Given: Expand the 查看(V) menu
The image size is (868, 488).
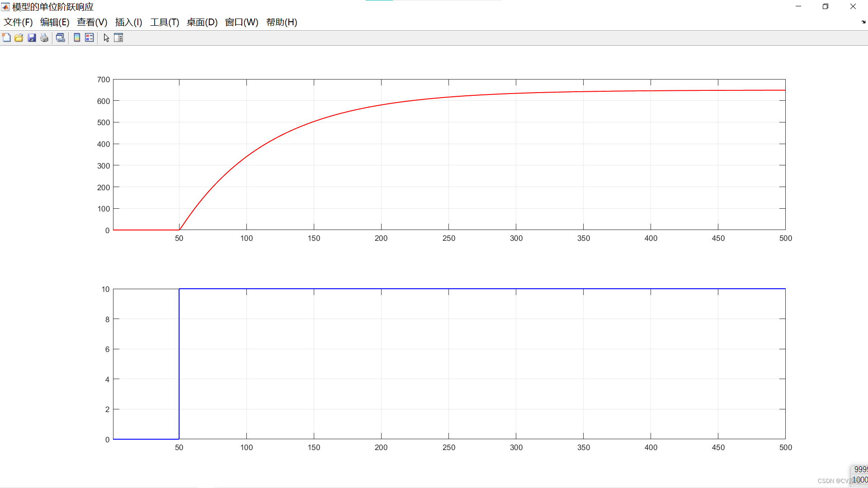Looking at the screenshot, I should tap(92, 22).
